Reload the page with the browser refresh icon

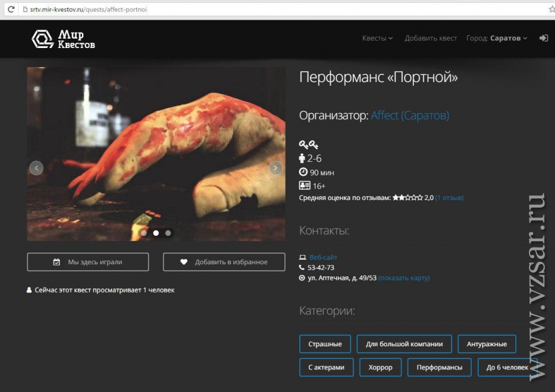pos(10,9)
